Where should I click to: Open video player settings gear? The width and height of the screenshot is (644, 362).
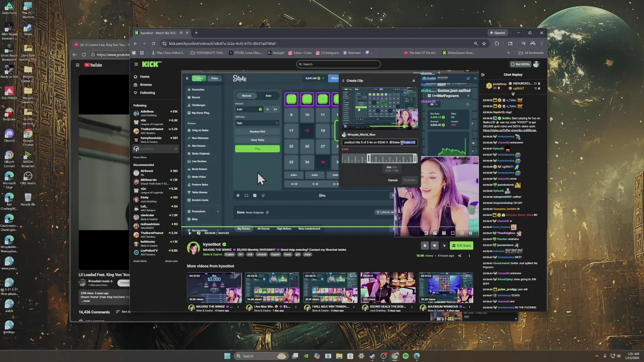click(x=471, y=233)
